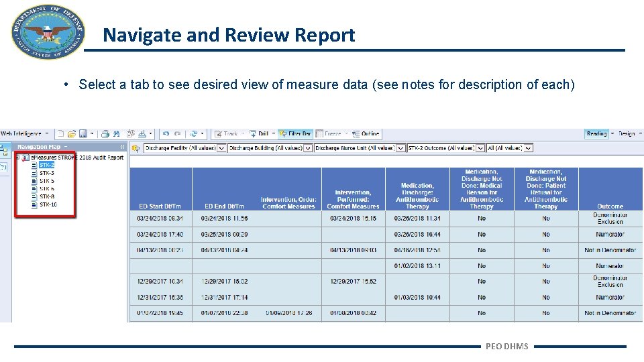Screen dimensions: 644x362
Task: Open the STK-2 Outcome filter dropdown
Action: coord(480,148)
